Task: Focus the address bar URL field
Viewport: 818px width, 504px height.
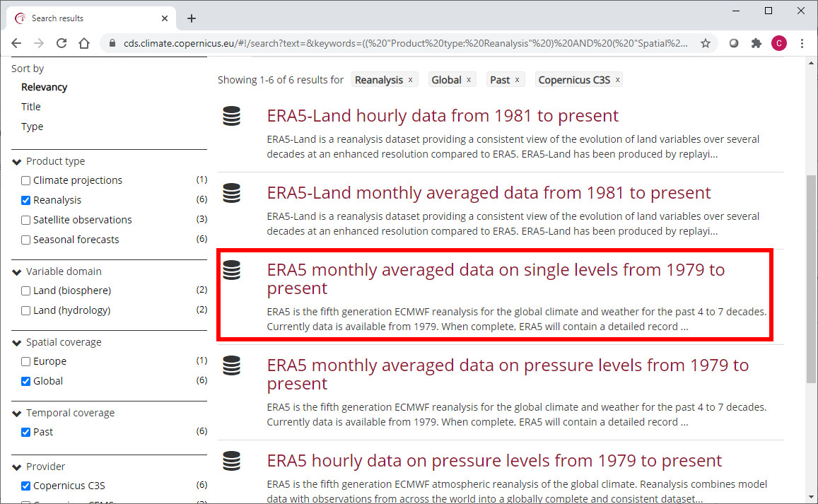Action: tap(405, 43)
